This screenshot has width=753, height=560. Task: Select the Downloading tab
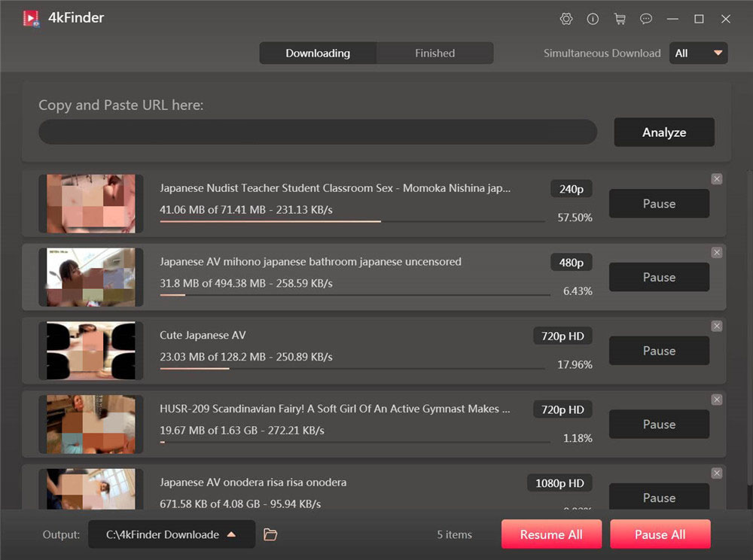coord(318,53)
